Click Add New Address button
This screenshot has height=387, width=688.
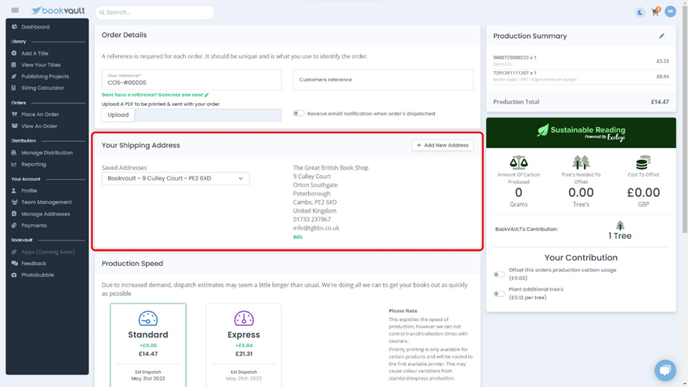(x=442, y=145)
